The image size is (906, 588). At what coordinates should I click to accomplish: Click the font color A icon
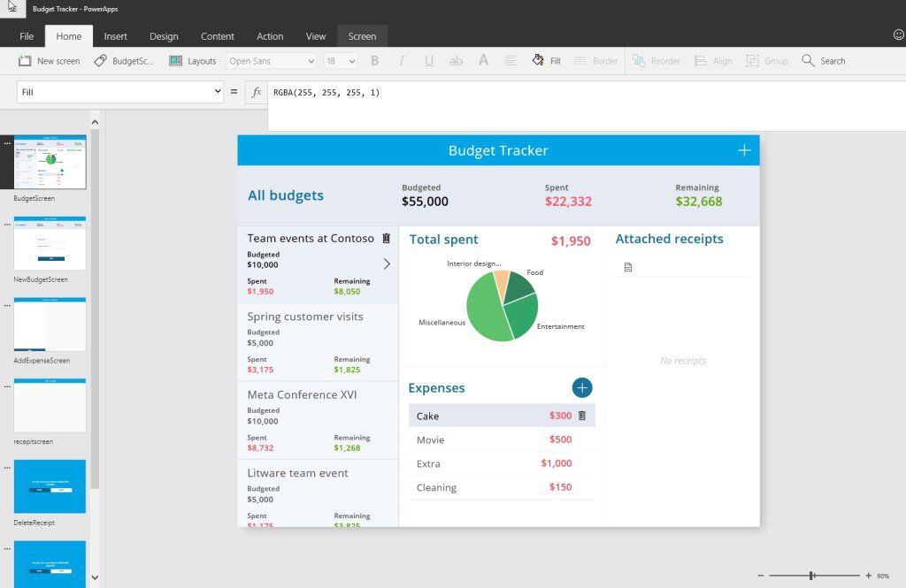tap(483, 60)
